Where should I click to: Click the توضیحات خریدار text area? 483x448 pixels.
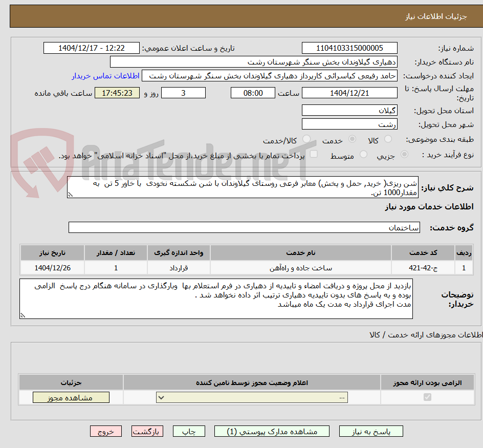[216, 299]
